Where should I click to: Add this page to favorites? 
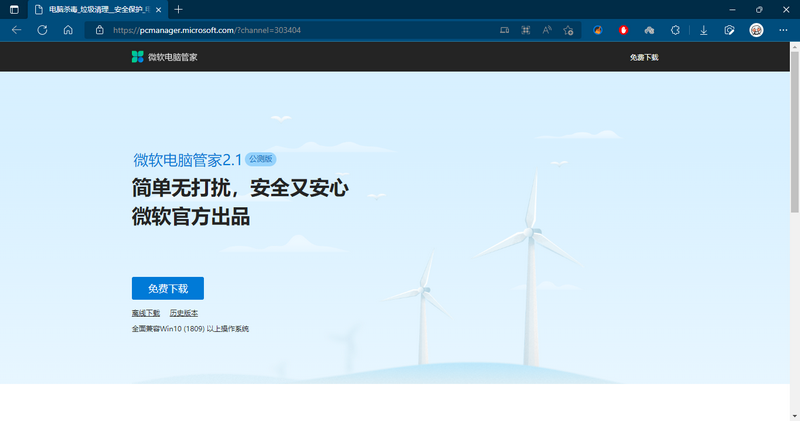pyautogui.click(x=568, y=30)
